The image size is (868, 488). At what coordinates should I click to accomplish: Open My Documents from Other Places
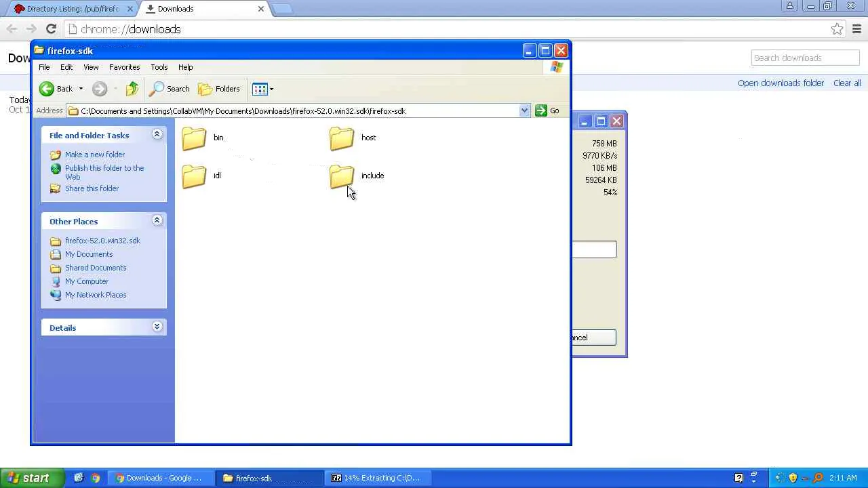89,254
